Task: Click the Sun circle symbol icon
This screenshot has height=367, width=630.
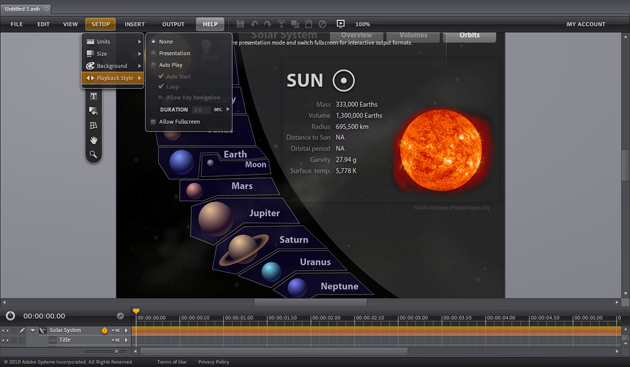Action: [x=344, y=80]
